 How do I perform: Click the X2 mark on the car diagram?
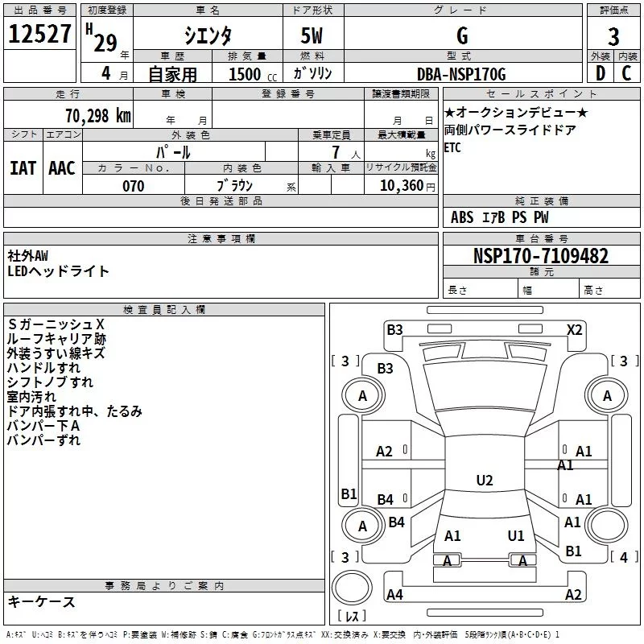574,329
